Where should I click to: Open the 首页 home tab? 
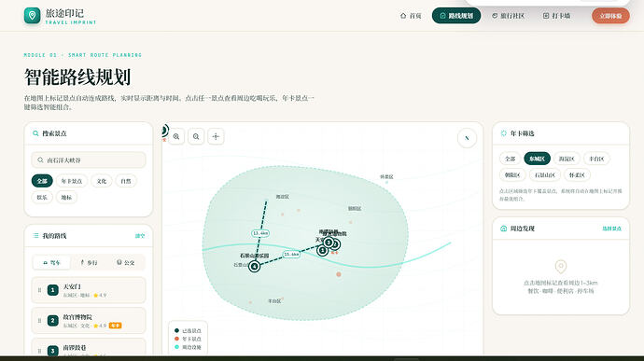click(x=411, y=16)
